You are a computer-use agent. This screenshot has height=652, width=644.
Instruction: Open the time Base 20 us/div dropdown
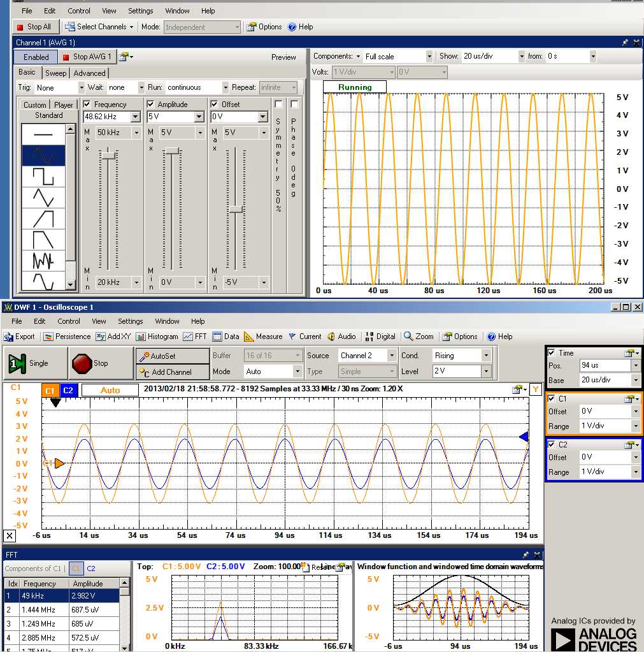click(x=635, y=380)
